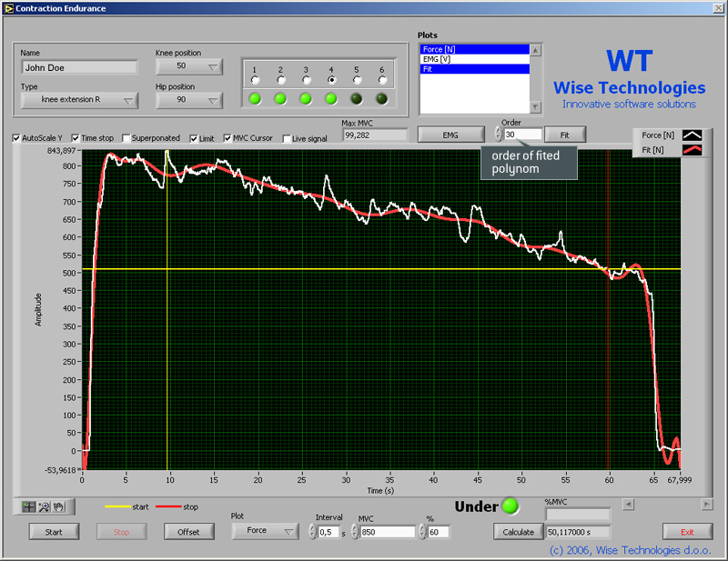
Task: Click the calculated time 50,117000 s field
Action: [578, 532]
